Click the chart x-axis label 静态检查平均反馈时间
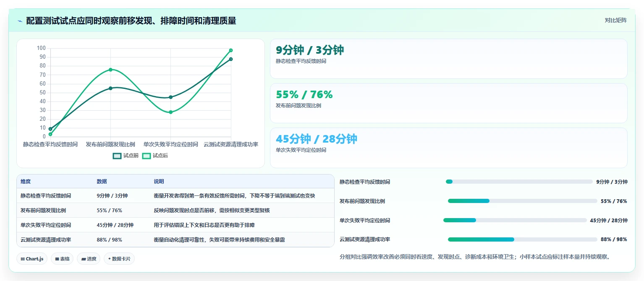The image size is (644, 281). (x=50, y=144)
